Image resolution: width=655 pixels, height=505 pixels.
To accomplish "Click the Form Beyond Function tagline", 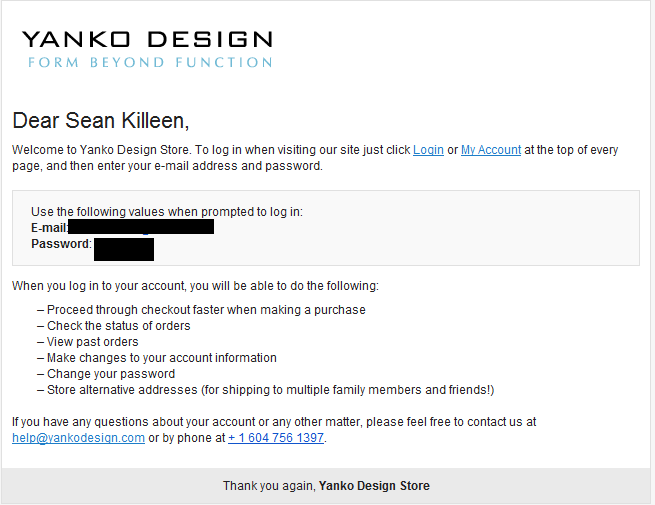I will click(x=150, y=63).
